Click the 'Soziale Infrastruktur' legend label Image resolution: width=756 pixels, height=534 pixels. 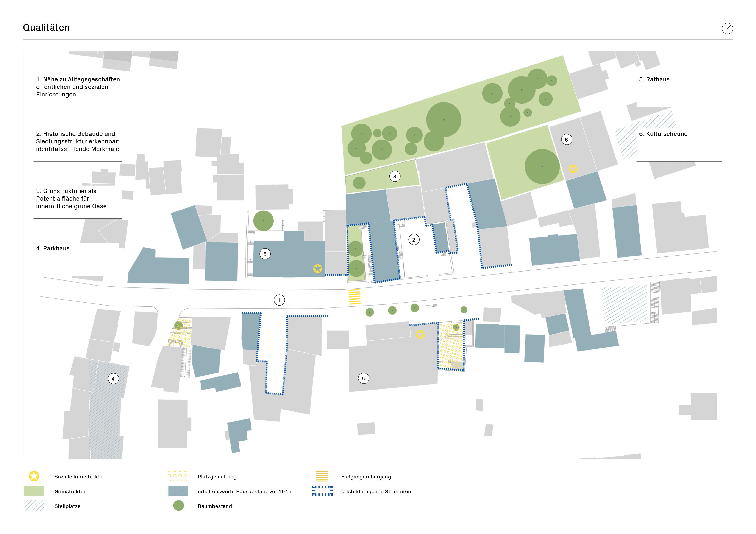79,477
